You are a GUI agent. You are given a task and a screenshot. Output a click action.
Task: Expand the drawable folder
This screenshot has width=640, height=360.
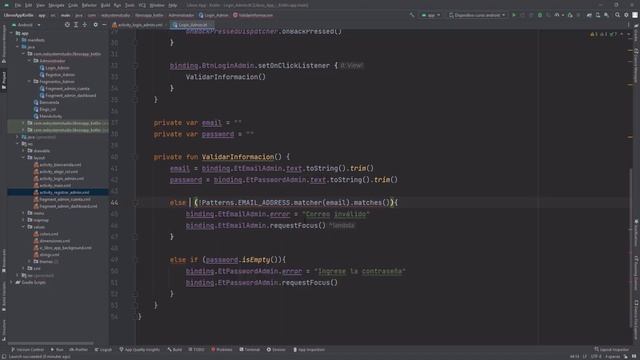24,151
